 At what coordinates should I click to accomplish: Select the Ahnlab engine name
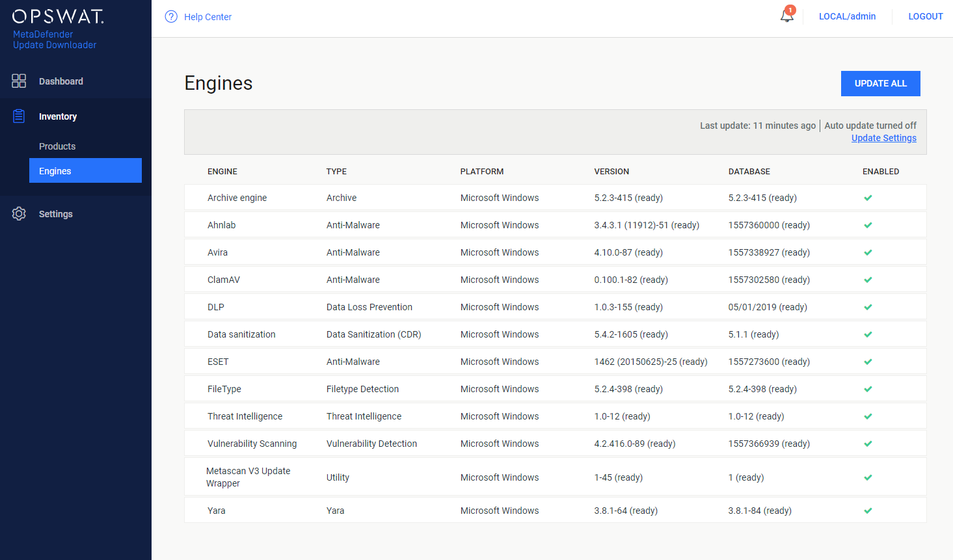[x=222, y=225]
